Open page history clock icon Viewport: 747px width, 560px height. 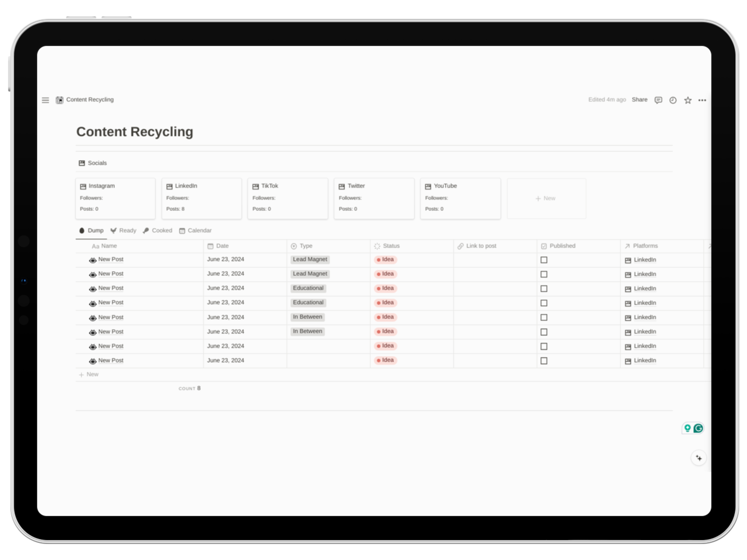[673, 100]
